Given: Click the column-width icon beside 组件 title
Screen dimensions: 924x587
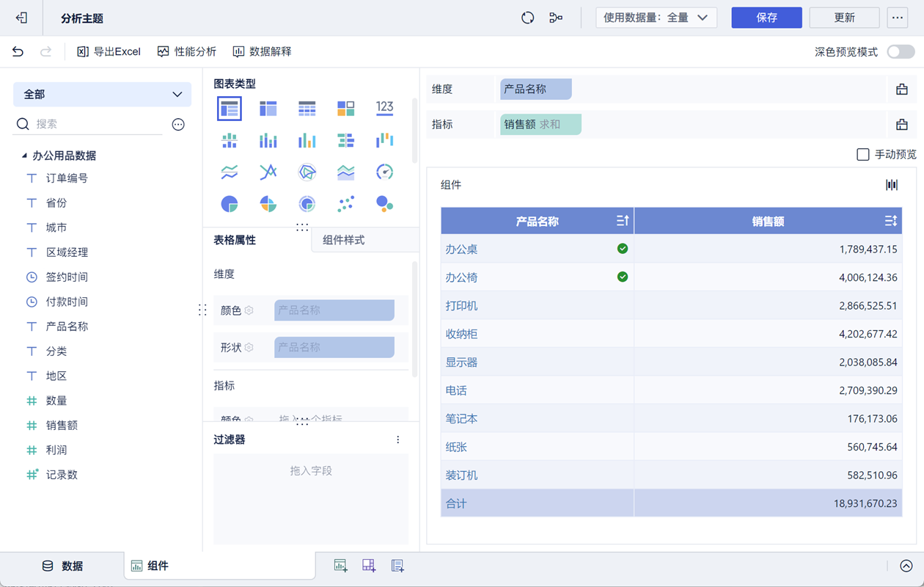Looking at the screenshot, I should pos(892,185).
